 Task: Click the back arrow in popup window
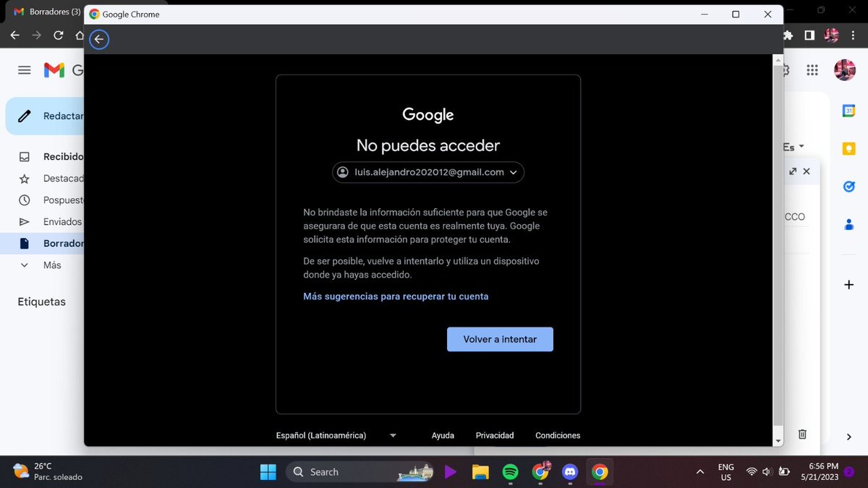coord(99,40)
